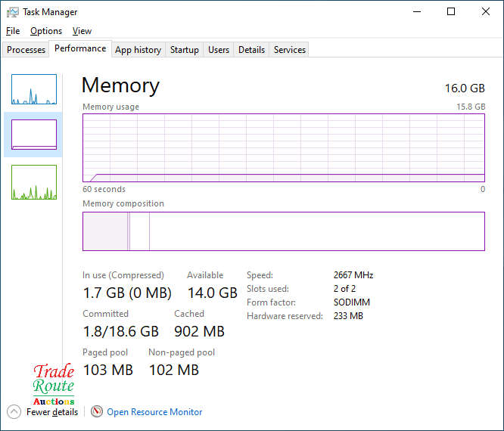Open the View menu
The height and width of the screenshot is (431, 504).
click(x=82, y=31)
